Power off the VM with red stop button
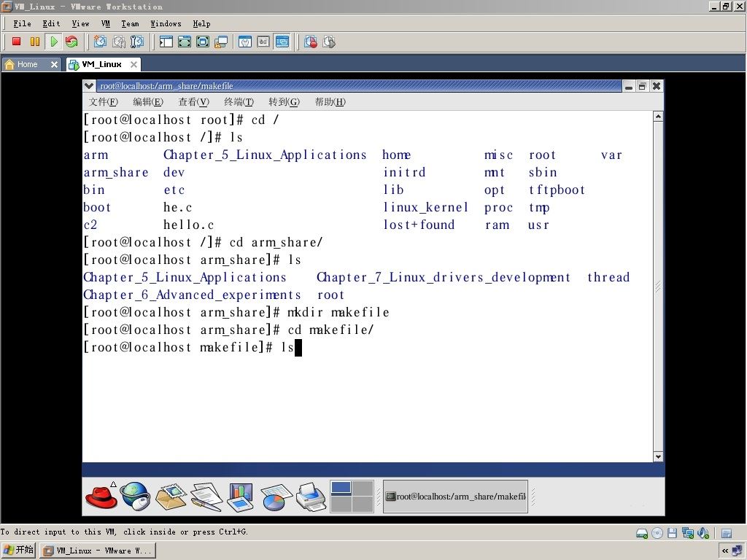 (x=16, y=42)
